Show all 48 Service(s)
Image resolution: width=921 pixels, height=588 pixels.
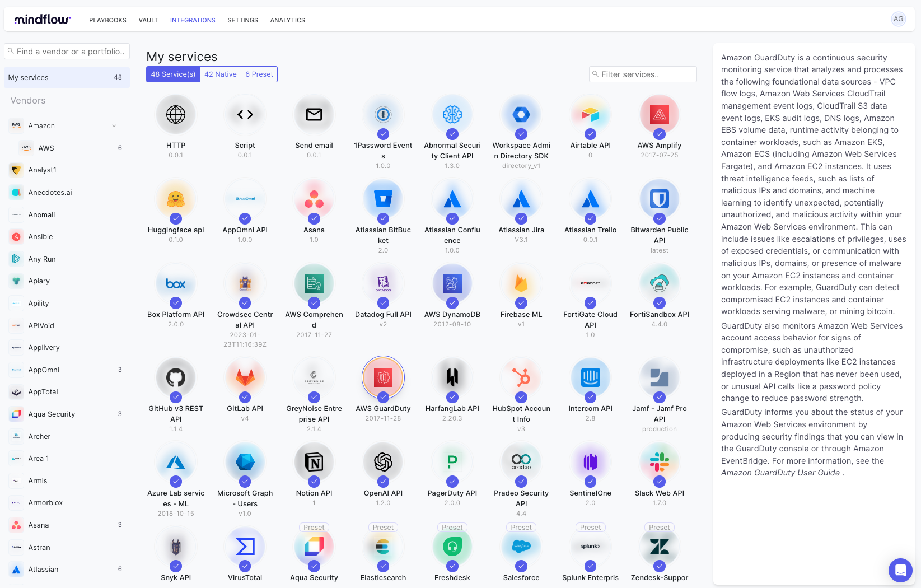(x=173, y=74)
